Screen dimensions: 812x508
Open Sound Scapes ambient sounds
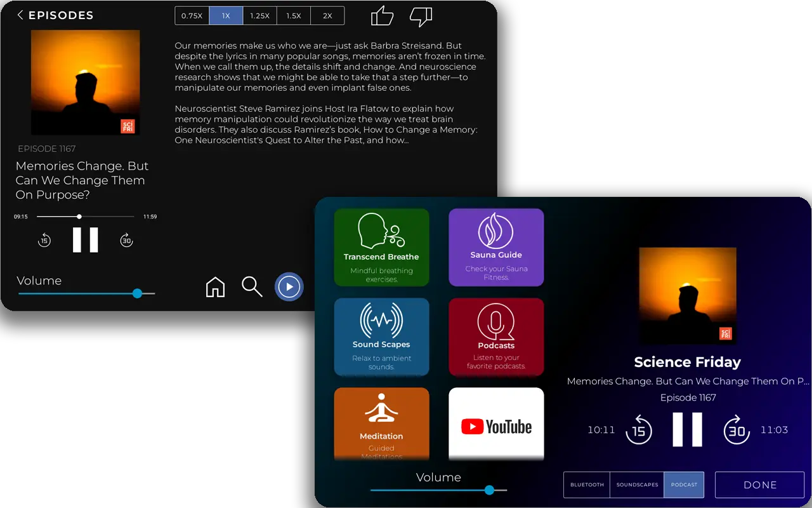(x=381, y=337)
